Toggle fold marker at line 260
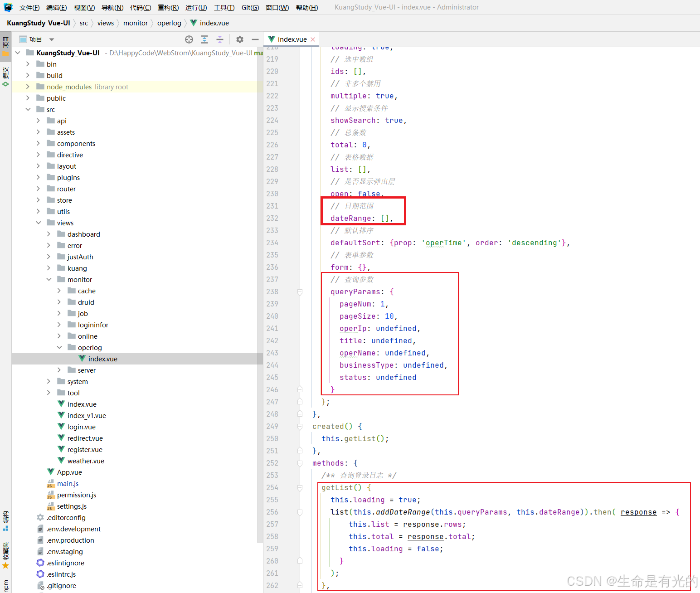 tap(300, 561)
